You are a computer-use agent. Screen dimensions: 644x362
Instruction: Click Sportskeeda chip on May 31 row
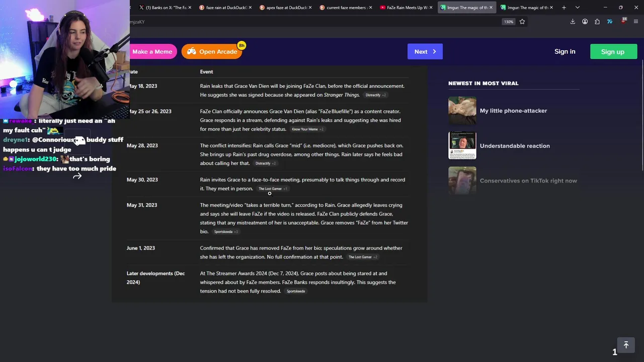[226, 232]
